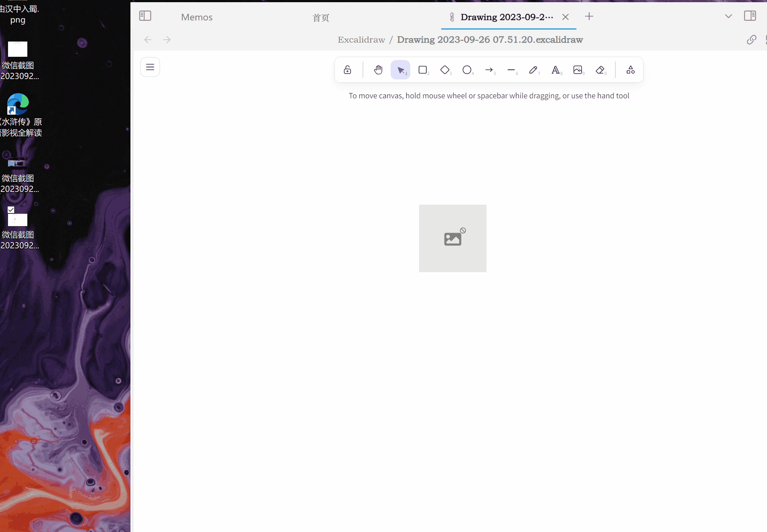767x532 pixels.
Task: Click the Memos tab
Action: [x=196, y=17]
